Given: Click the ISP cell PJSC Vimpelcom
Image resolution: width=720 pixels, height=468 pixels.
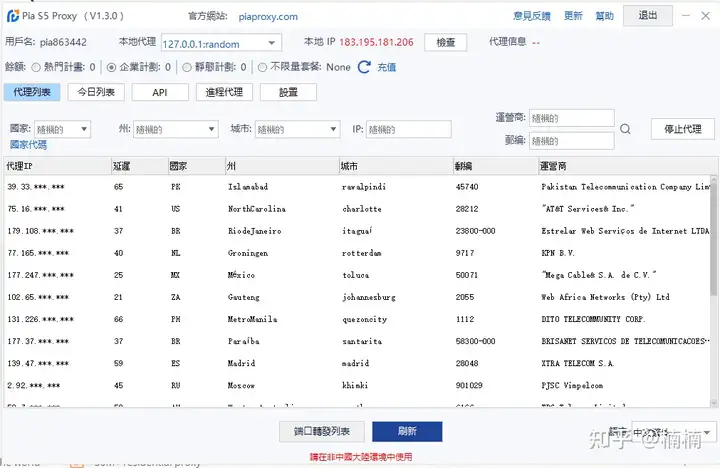Looking at the screenshot, I should 572,386.
